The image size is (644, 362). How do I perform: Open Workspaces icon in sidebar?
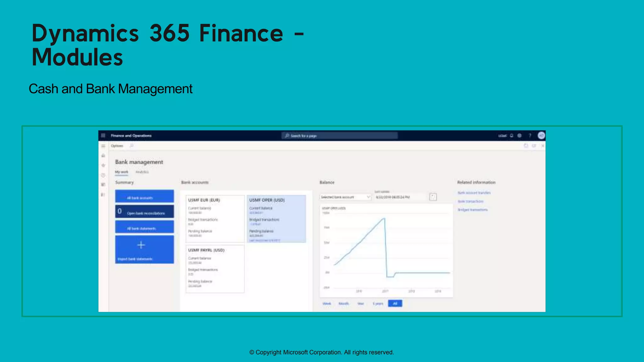click(x=103, y=185)
